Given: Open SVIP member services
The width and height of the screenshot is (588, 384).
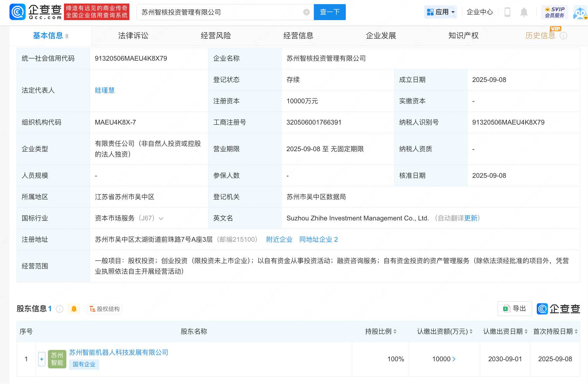Looking at the screenshot, I should (555, 12).
